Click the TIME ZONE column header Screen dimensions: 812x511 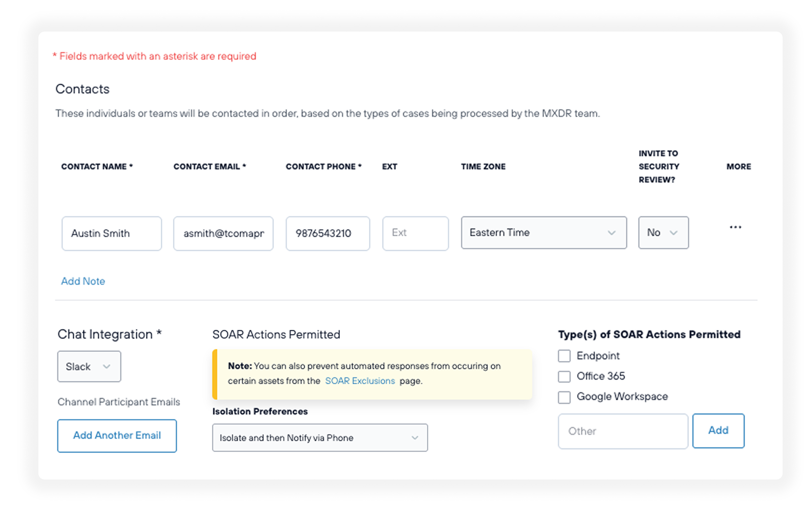483,166
